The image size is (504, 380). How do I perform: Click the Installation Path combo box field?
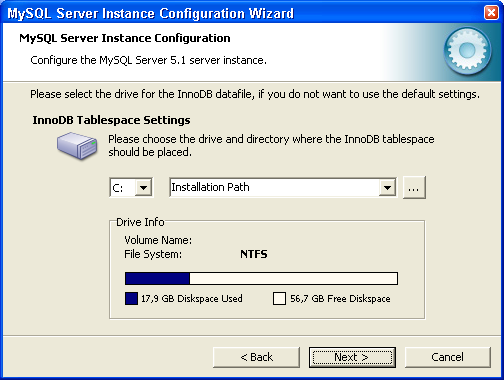click(x=283, y=187)
